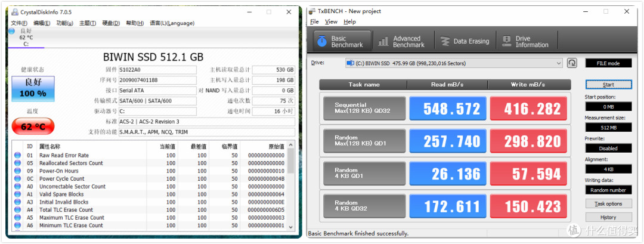644x244 pixels.
Task: Click the FILE mode button
Action: [x=609, y=63]
